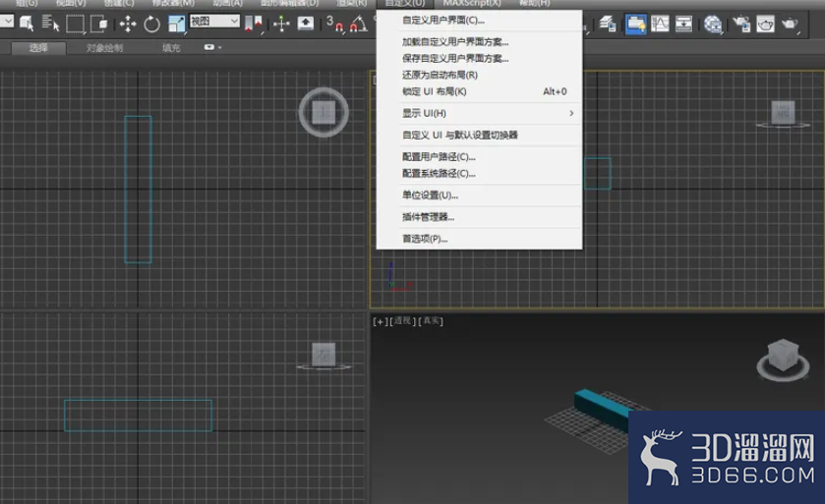The width and height of the screenshot is (825, 504).
Task: Expand the 显示 UI(H) submenu
Action: click(x=479, y=113)
